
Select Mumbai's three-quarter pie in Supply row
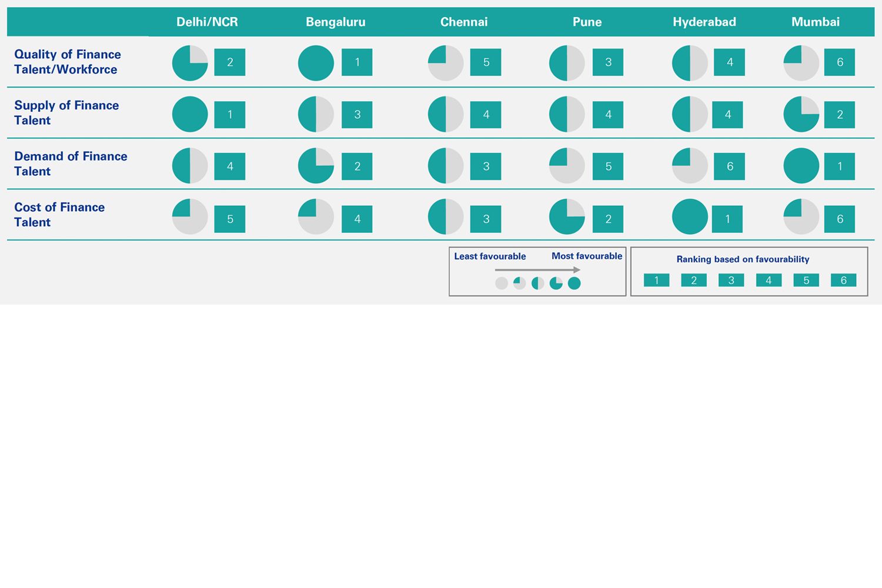coord(801,114)
